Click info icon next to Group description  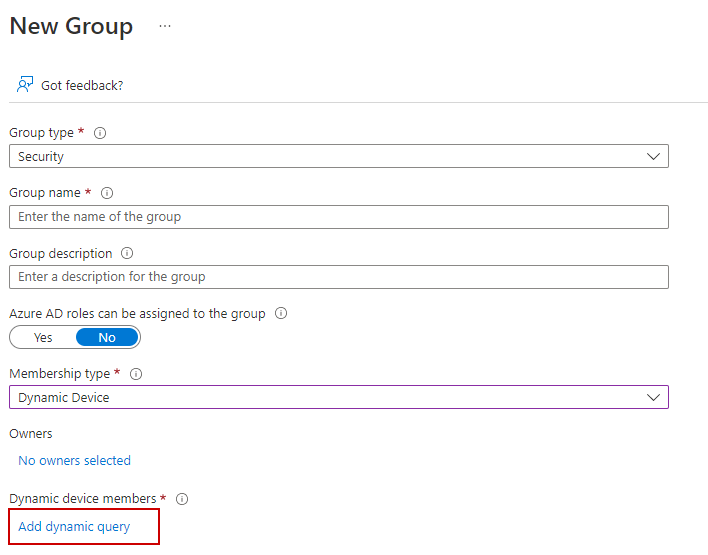127,253
